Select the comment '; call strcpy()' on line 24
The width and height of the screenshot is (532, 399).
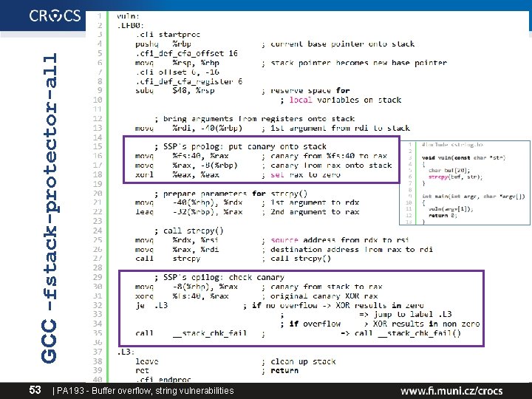(188, 231)
